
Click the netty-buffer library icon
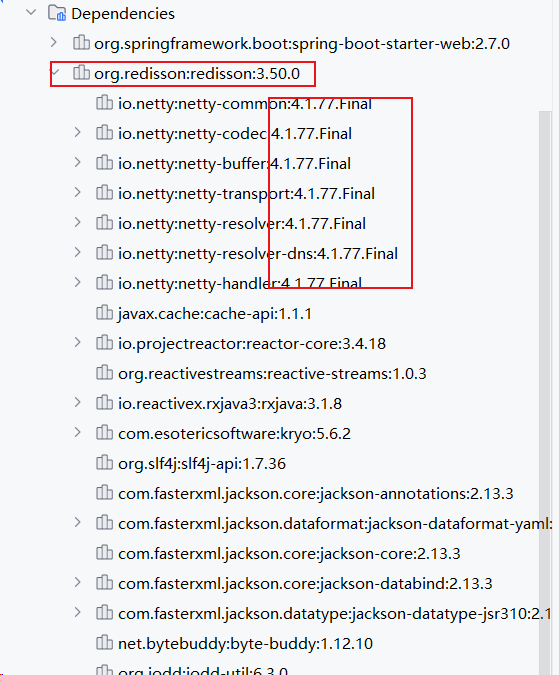coord(104,163)
